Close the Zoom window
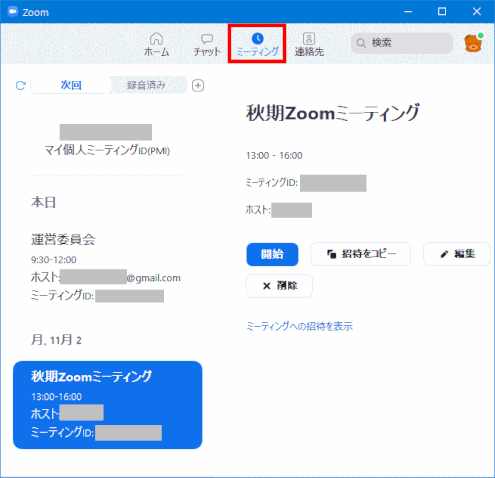 pos(477,12)
